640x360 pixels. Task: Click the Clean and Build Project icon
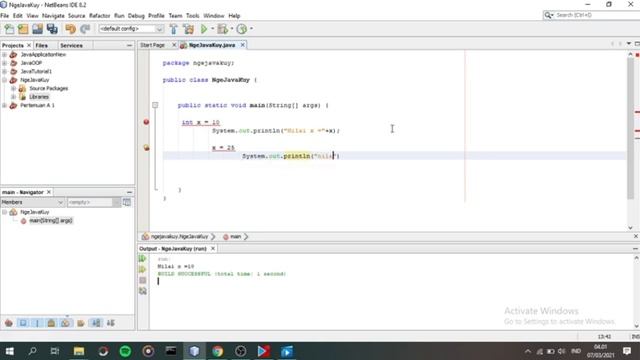[x=189, y=29]
